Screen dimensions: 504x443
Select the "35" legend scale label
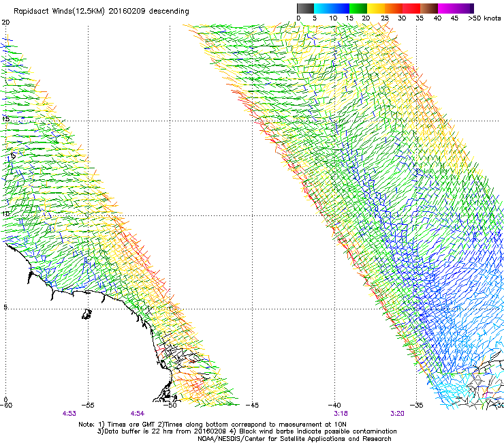pos(420,18)
